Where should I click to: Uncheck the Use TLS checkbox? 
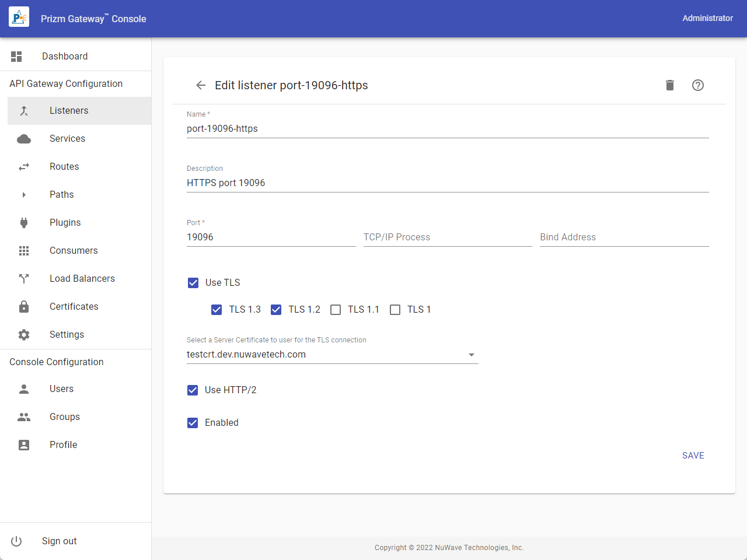[x=193, y=283]
